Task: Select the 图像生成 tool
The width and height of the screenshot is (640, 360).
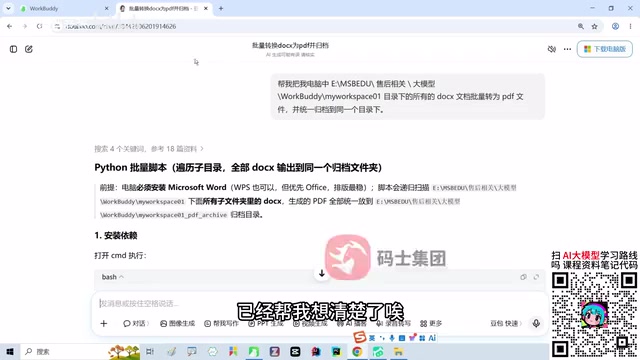Action: pyautogui.click(x=178, y=323)
